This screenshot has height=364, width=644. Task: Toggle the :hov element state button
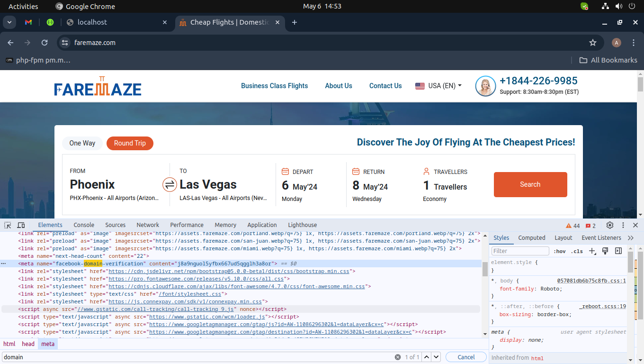559,251
